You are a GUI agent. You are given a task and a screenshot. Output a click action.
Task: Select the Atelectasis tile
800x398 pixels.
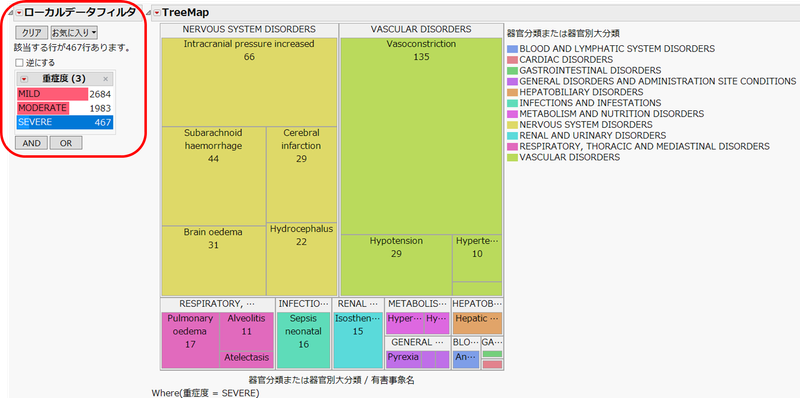(x=246, y=360)
